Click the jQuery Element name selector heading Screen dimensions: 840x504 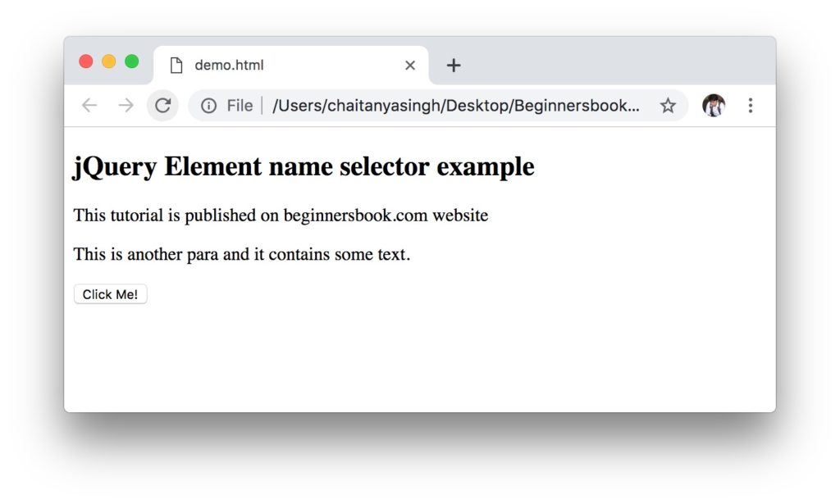coord(304,166)
